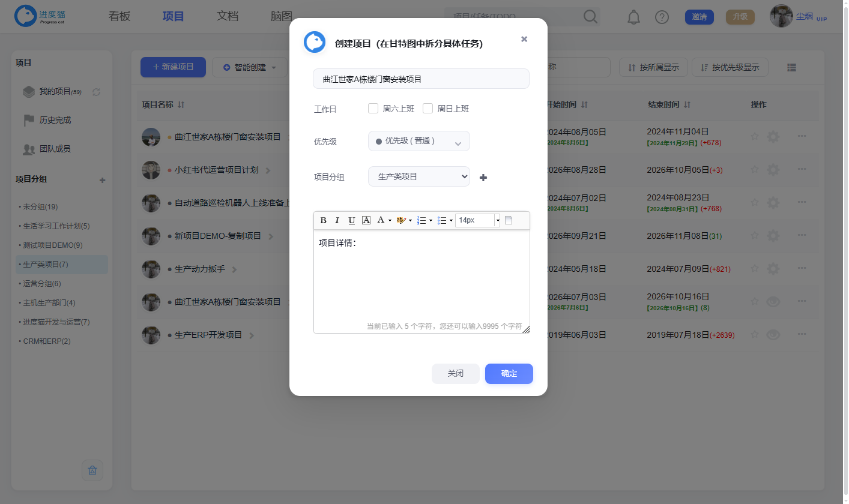Open the trash bin in the sidebar
This screenshot has width=849, height=504.
[x=92, y=470]
